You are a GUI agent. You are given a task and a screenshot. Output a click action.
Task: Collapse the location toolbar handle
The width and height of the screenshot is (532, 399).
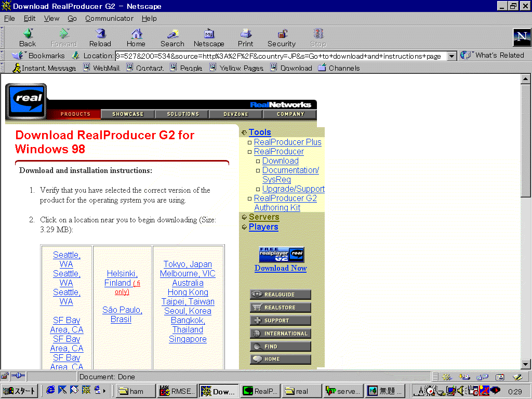pos(2,55)
